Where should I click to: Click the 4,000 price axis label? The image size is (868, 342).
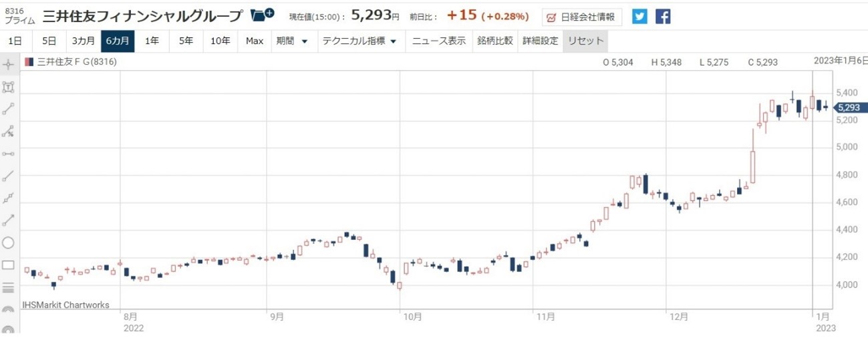click(847, 285)
